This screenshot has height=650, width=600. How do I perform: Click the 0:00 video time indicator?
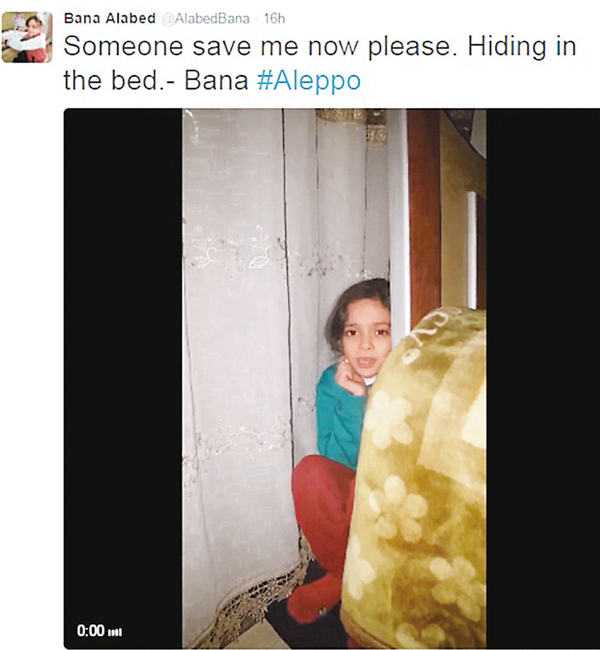[90, 631]
